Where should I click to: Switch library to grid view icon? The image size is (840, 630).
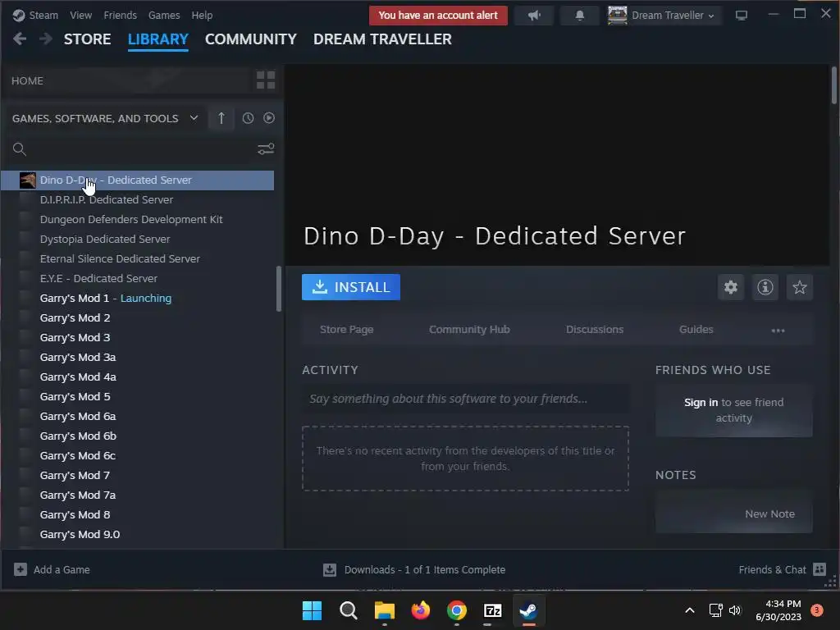[x=266, y=80]
